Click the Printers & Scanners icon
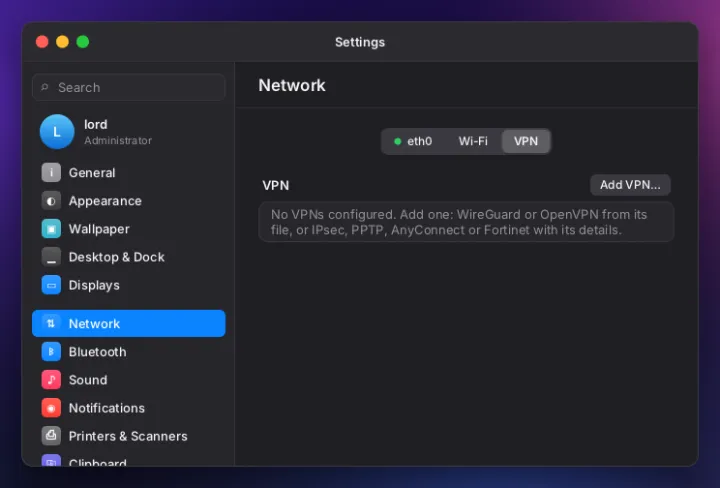Screen dimensions: 720x488 click(51, 436)
